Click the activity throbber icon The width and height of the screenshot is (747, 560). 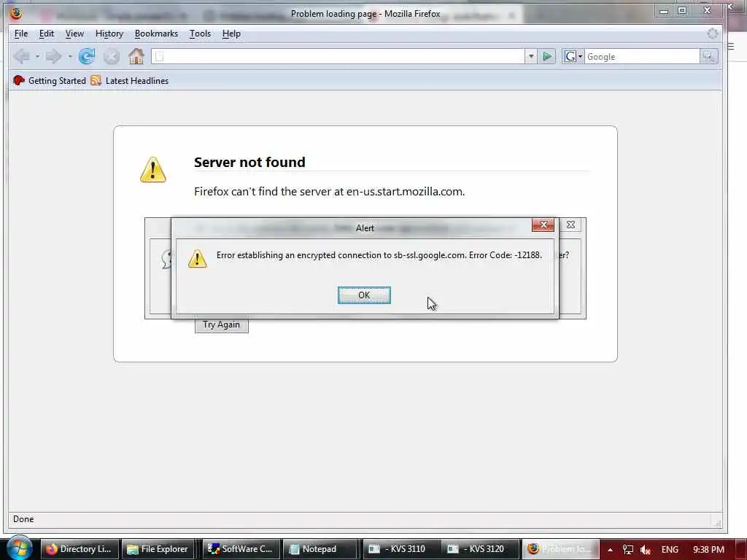(x=712, y=34)
